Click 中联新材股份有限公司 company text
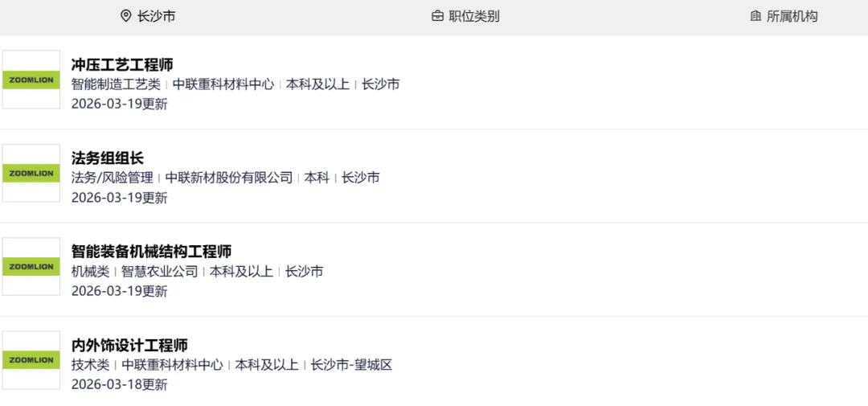The image size is (868, 406). tap(229, 178)
